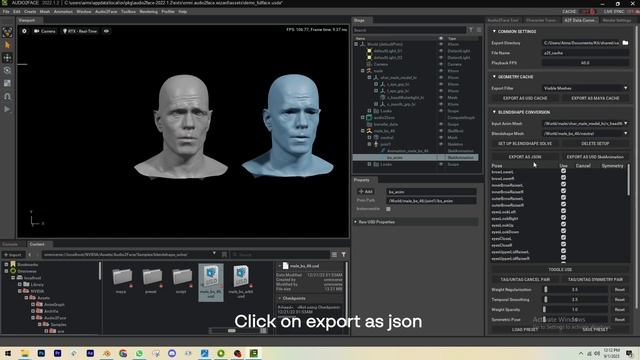
Task: Open Blendshape Mesh dropdown
Action: point(585,133)
